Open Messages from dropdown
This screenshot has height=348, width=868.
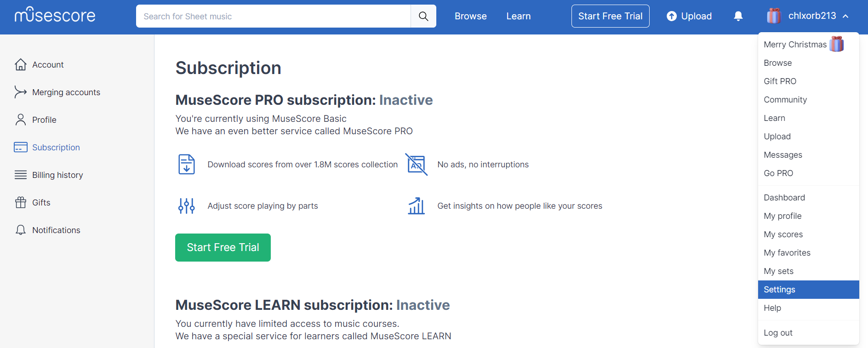click(x=809, y=154)
